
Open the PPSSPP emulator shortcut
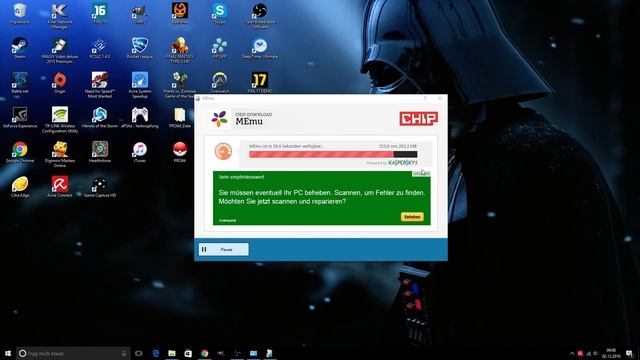219,48
